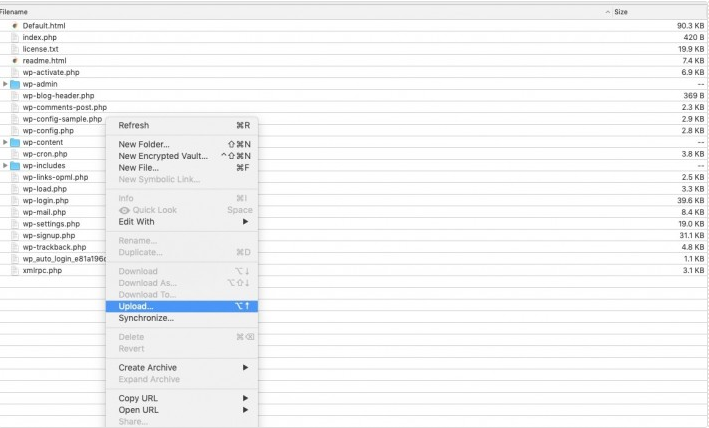The width and height of the screenshot is (709, 428).
Task: Select the wp-comments-post.php row
Action: tap(354, 108)
